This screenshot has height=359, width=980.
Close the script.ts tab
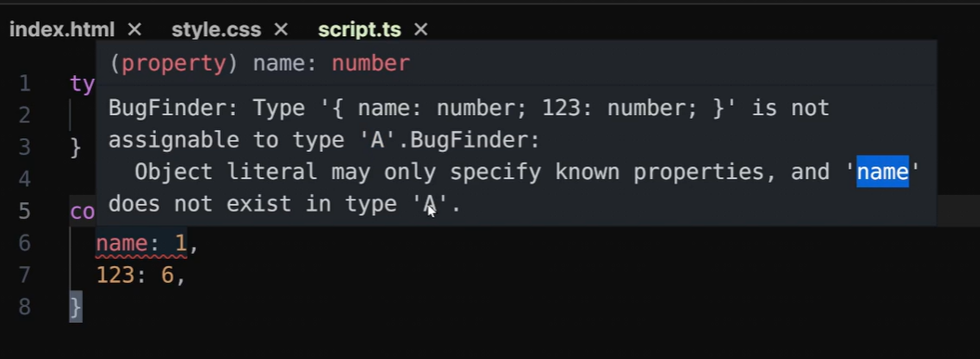[421, 30]
